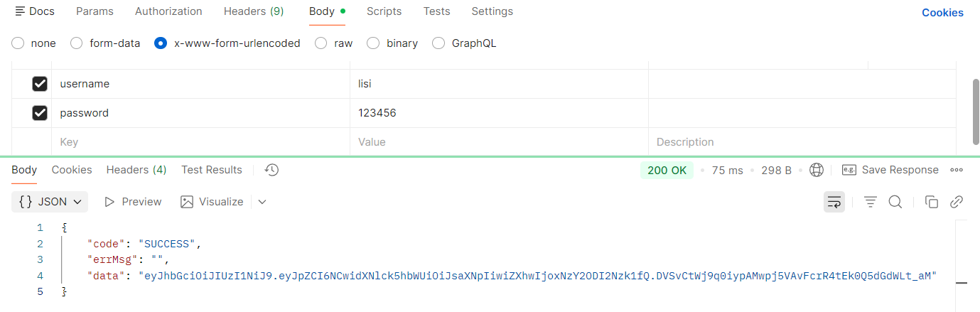The image size is (980, 312).
Task: Click the Preview button
Action: tap(133, 202)
